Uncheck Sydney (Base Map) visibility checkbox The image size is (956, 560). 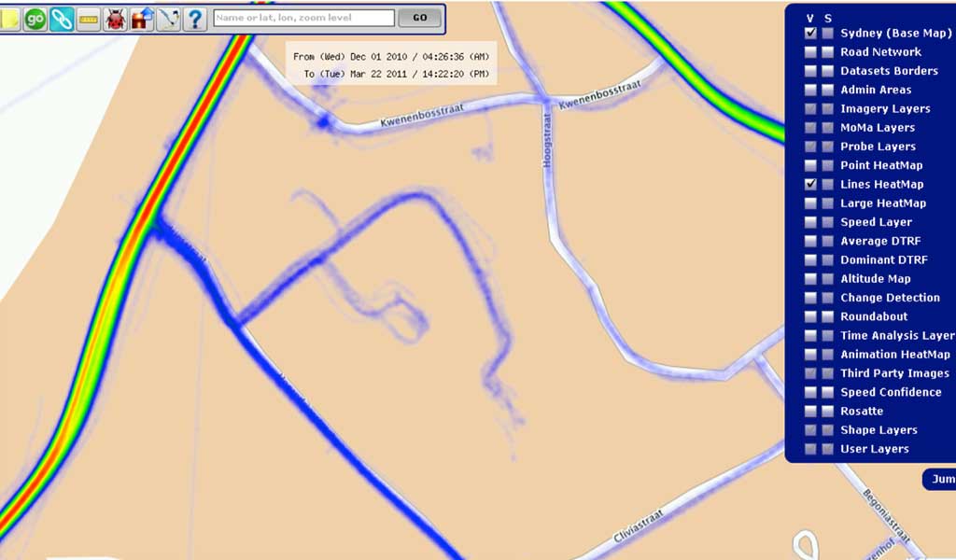810,33
